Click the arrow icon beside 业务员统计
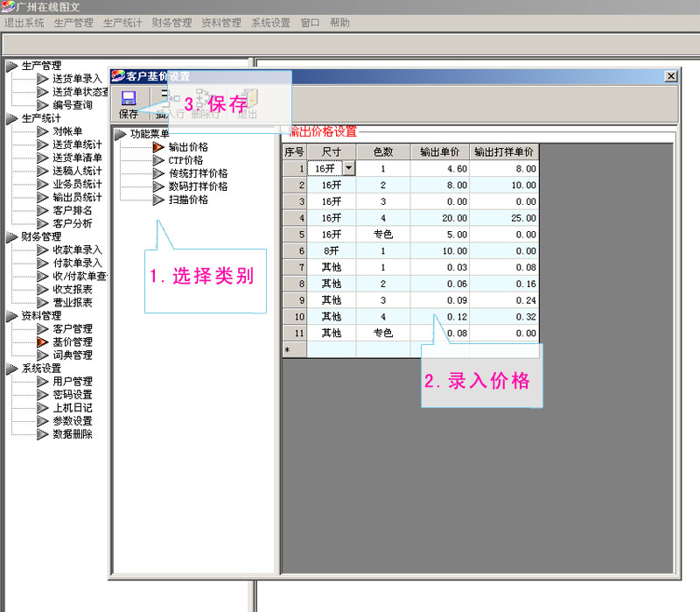This screenshot has width=700, height=612. pos(43,185)
